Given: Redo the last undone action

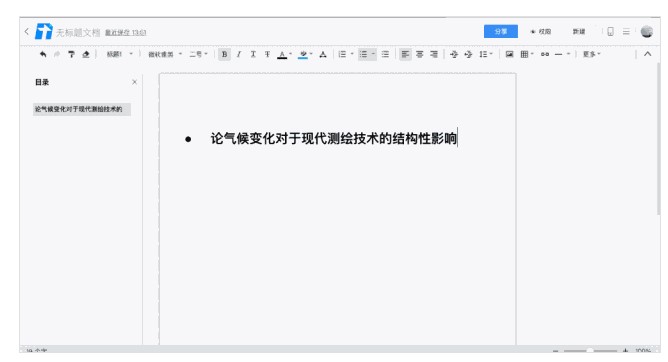Looking at the screenshot, I should pyautogui.click(x=57, y=54).
